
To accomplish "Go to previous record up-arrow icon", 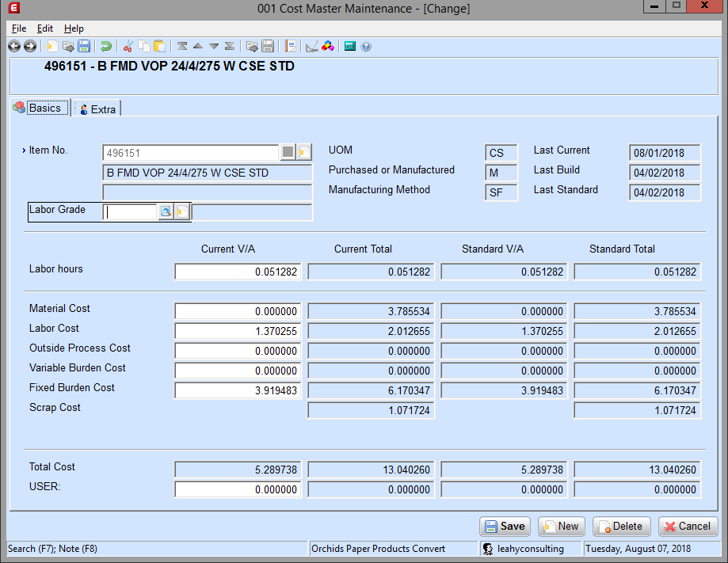I will [x=198, y=46].
